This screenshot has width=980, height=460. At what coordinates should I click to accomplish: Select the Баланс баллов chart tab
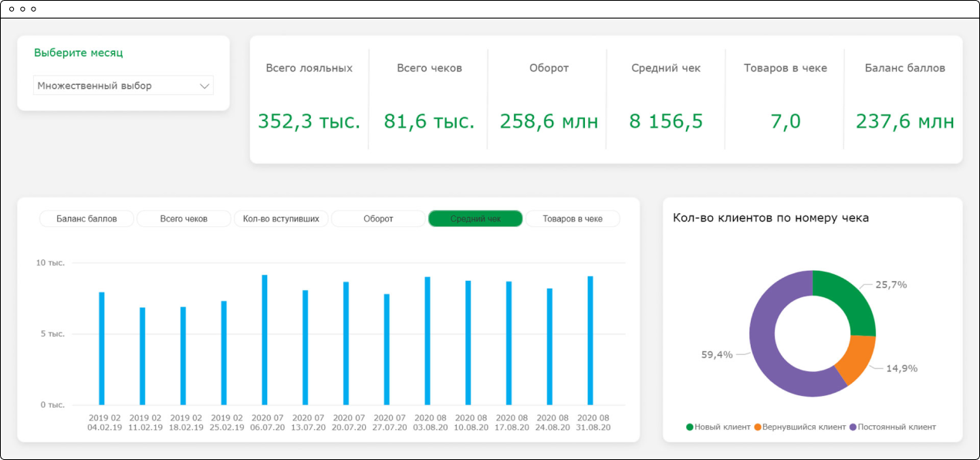click(x=86, y=219)
